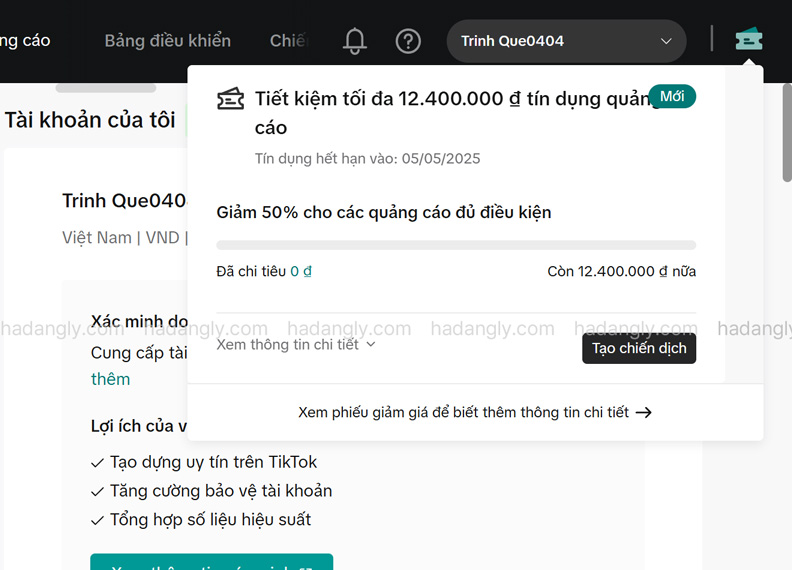792x570 pixels.
Task: Expand 'Xem thông tin chi tiết'
Action: coord(295,344)
